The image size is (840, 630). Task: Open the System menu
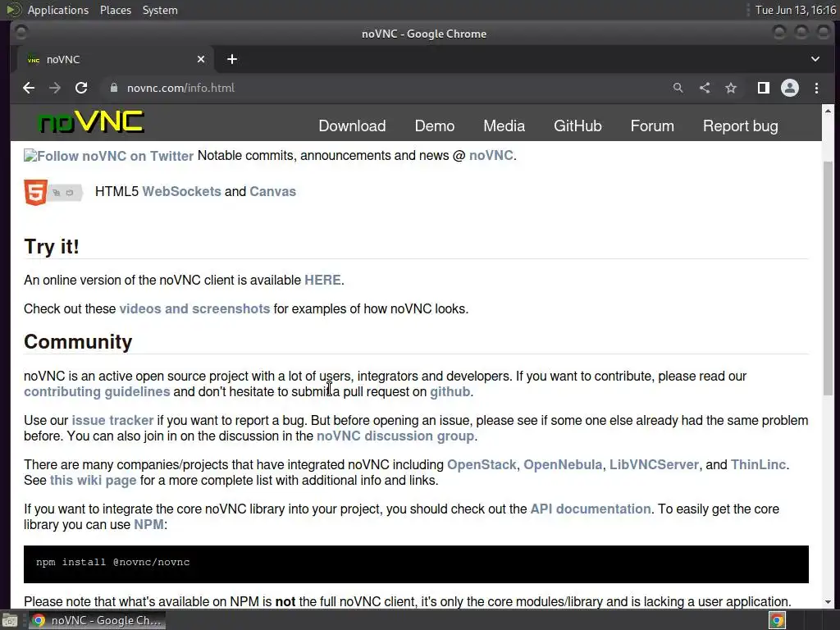point(160,10)
